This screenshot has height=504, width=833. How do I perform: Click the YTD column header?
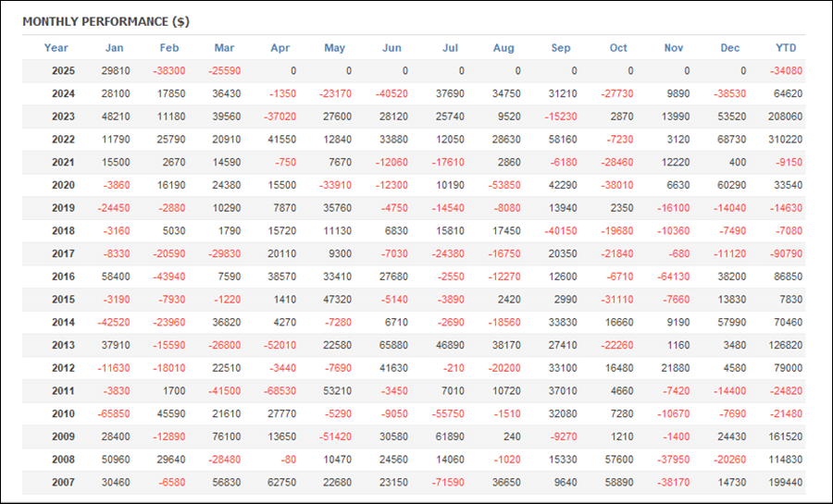(x=786, y=48)
